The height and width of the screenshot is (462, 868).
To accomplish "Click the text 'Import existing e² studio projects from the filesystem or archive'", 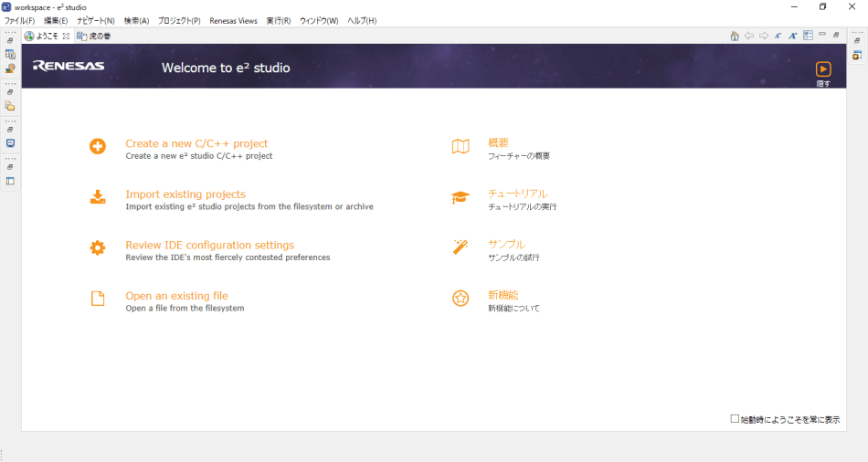I will [x=249, y=207].
